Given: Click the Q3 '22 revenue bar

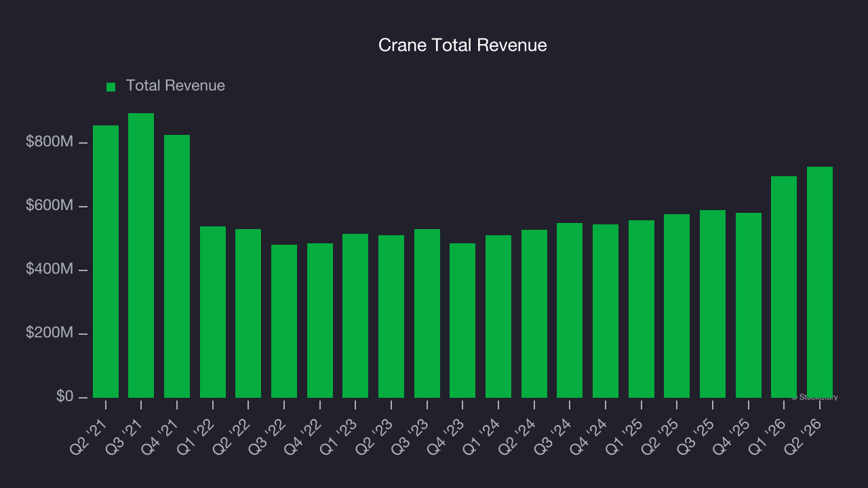Looking at the screenshot, I should pyautogui.click(x=284, y=321).
